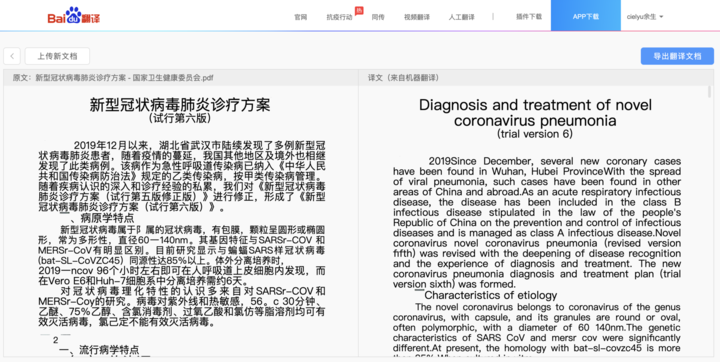Image resolution: width=720 pixels, height=362 pixels.
Task: Click the 译文(来自机器翻译) panel header
Action: point(404,78)
